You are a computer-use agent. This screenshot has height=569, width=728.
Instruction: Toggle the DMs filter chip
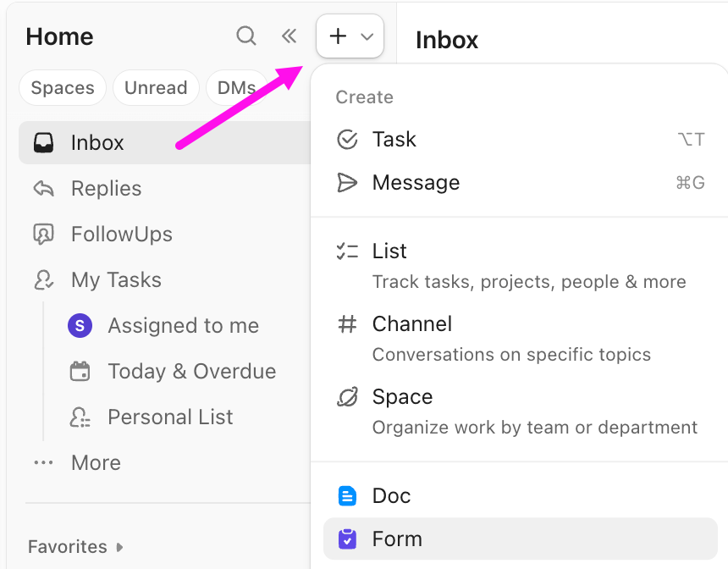tap(236, 87)
